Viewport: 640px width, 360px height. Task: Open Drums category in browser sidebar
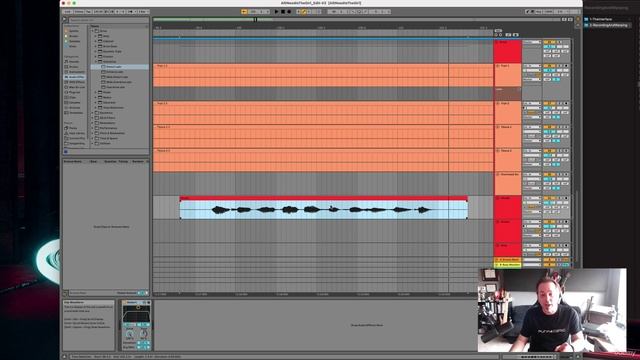(74, 67)
